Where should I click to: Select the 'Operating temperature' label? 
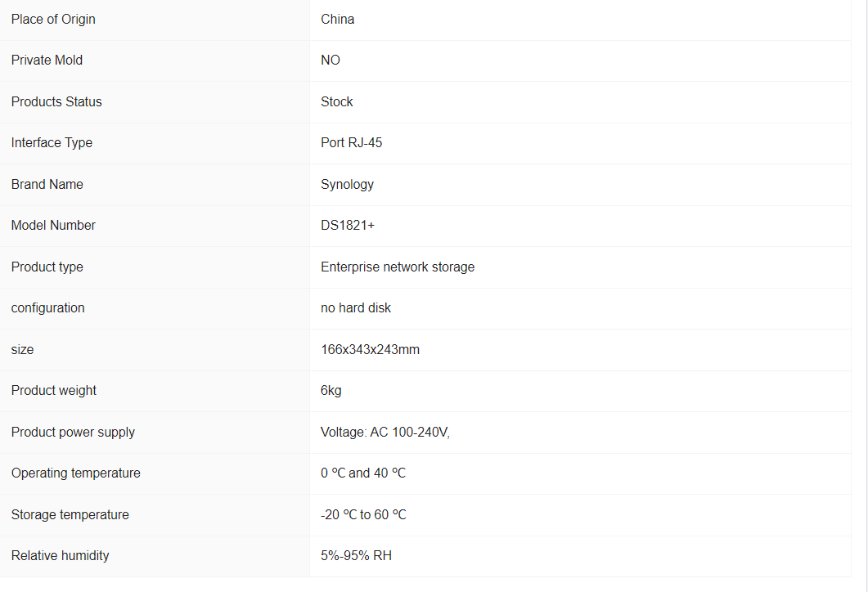(x=75, y=473)
